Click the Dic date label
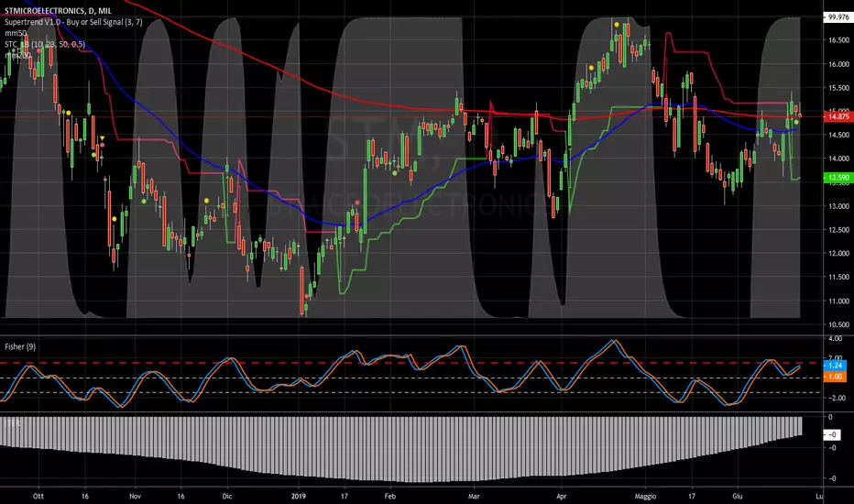 coord(227,496)
